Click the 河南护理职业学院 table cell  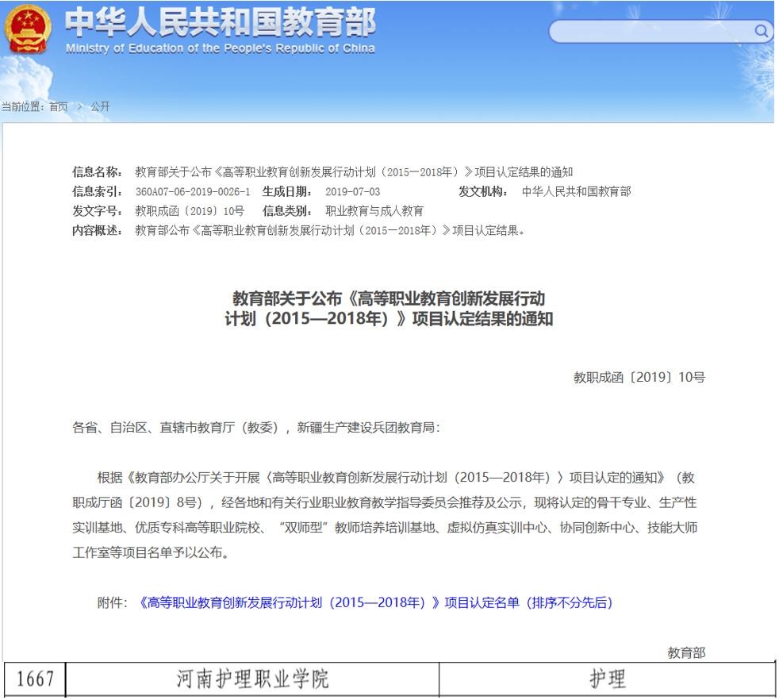251,679
